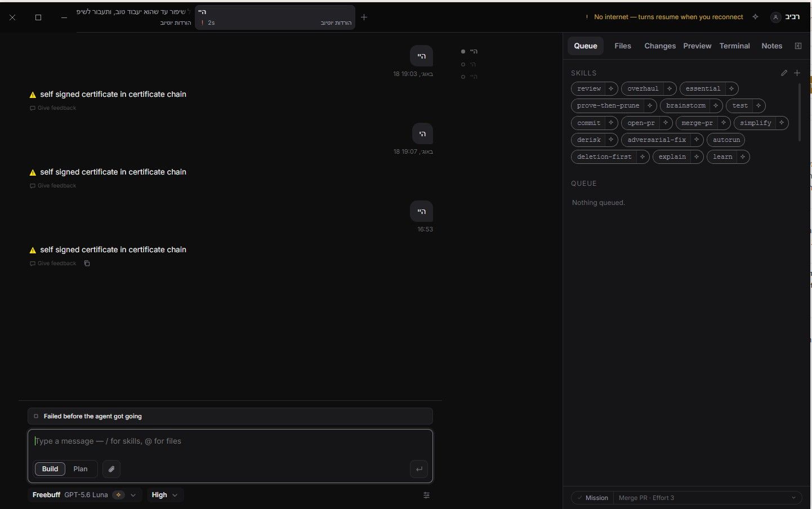This screenshot has width=812, height=509.
Task: Send the message with the enter-arrow button
Action: click(419, 469)
